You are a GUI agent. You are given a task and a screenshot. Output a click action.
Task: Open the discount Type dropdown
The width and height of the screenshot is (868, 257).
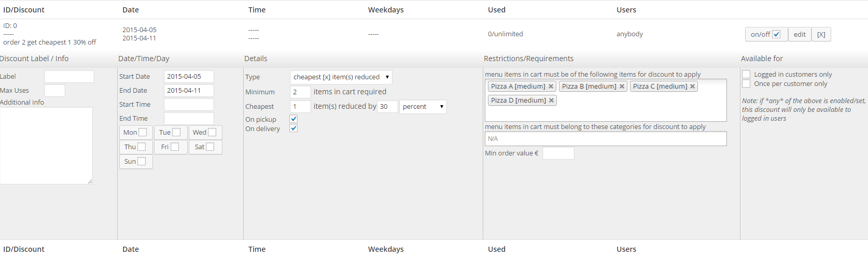(x=341, y=77)
